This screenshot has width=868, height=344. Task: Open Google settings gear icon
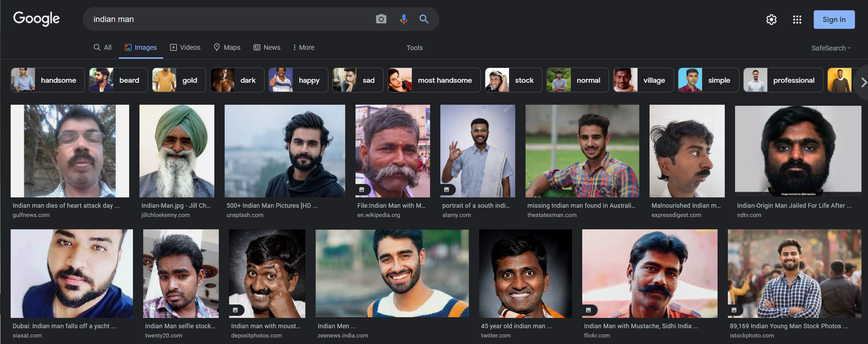coord(771,20)
